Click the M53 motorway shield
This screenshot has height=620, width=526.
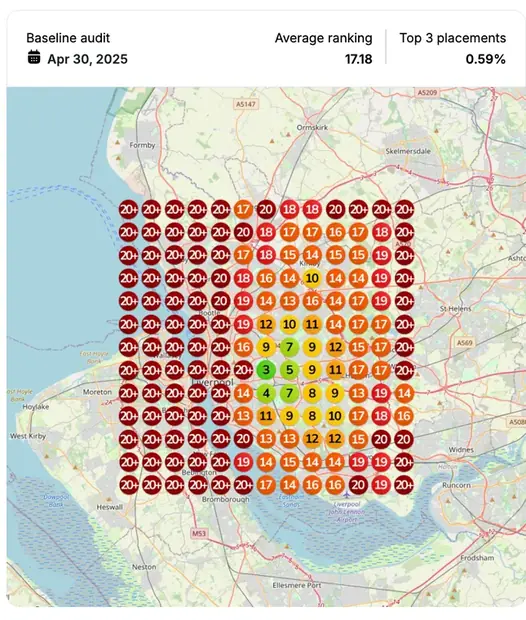tap(199, 533)
